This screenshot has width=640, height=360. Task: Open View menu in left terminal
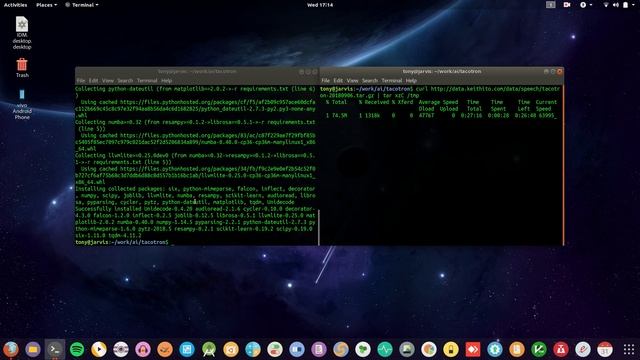pyautogui.click(x=108, y=81)
